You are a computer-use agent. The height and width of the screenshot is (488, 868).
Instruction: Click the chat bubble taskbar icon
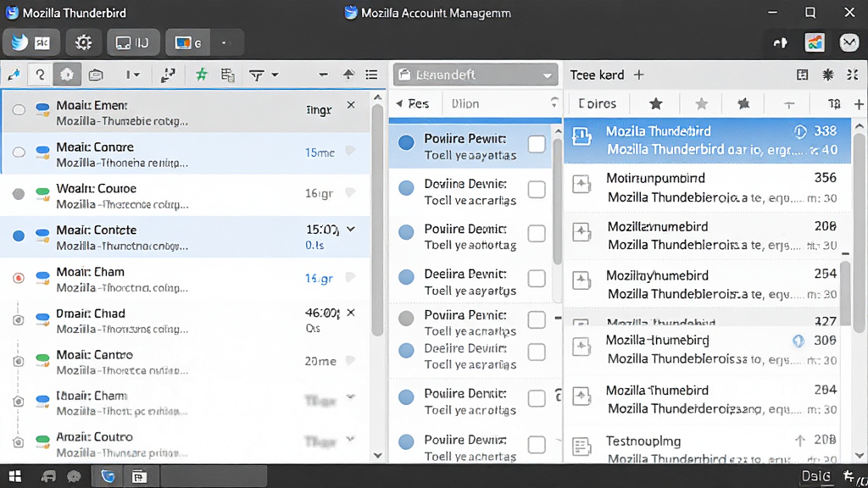[75, 476]
